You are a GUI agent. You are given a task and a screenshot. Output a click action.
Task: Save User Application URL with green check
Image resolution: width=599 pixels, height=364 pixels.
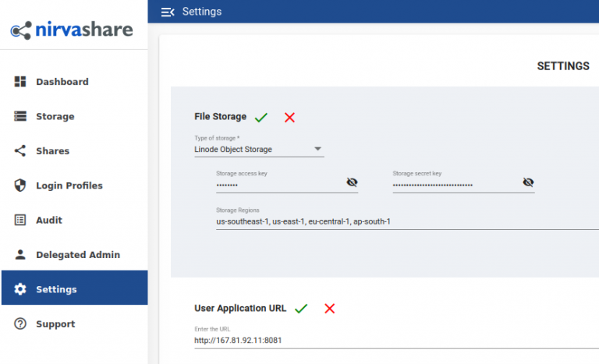301,308
